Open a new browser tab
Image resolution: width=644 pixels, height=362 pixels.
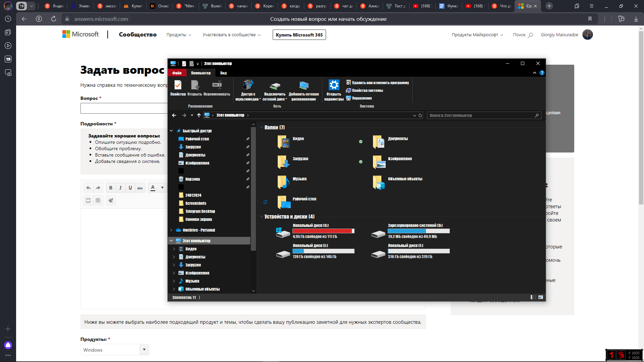point(549,6)
